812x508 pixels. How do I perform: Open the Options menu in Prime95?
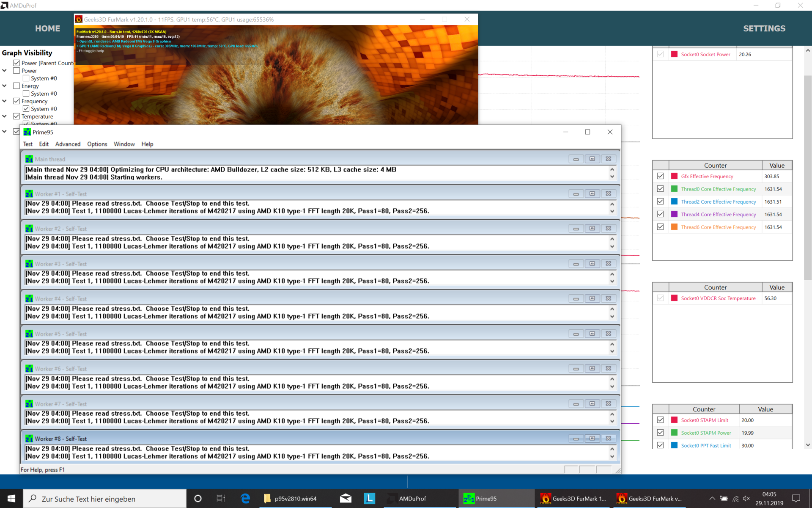pyautogui.click(x=97, y=144)
